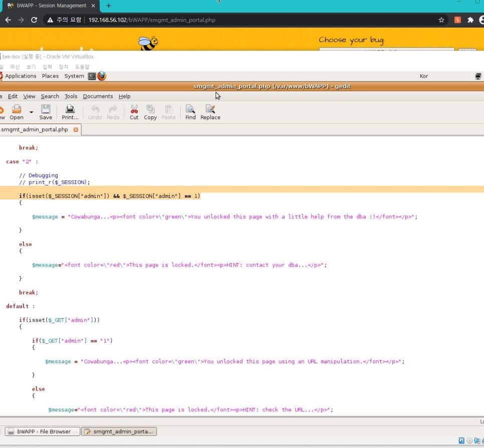
Task: Click the '// Debugging' comment line
Action: 38,175
